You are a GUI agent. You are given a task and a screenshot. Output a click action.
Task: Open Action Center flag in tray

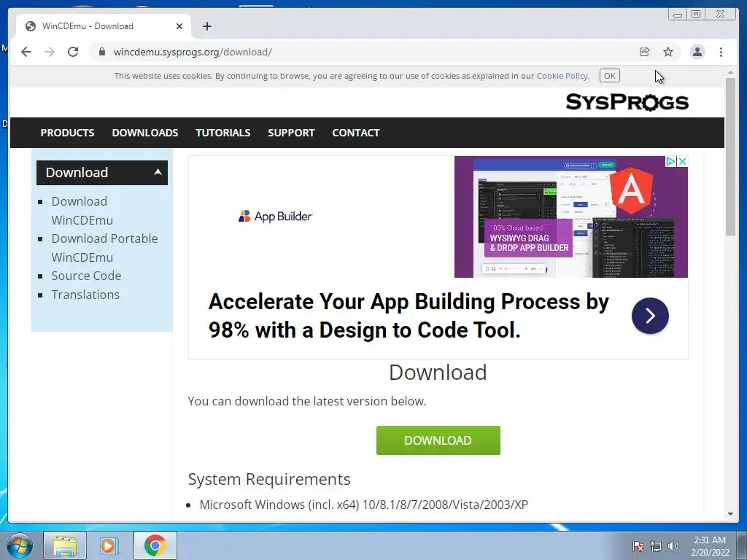tap(638, 546)
